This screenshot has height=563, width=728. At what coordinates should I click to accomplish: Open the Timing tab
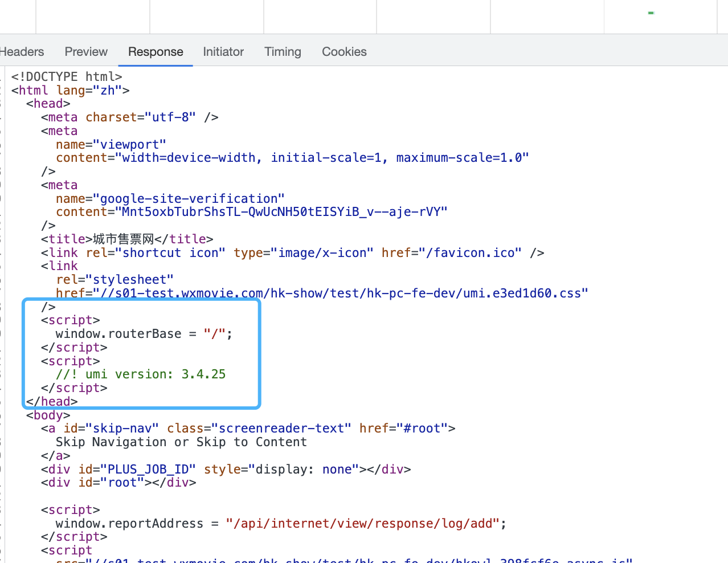[x=282, y=51]
